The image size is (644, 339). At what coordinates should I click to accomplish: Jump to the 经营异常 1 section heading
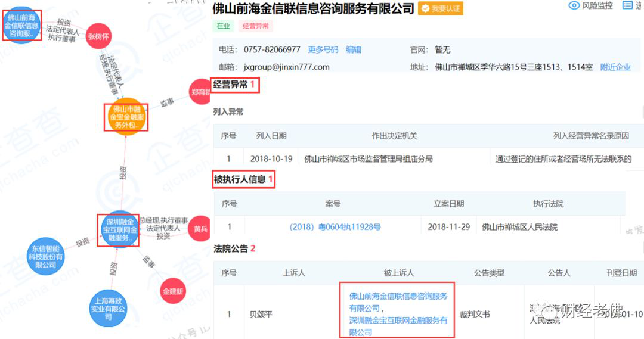click(234, 85)
